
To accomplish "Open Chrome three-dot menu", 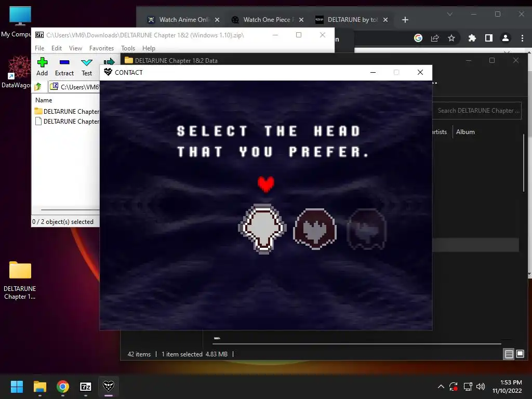I will tap(522, 38).
